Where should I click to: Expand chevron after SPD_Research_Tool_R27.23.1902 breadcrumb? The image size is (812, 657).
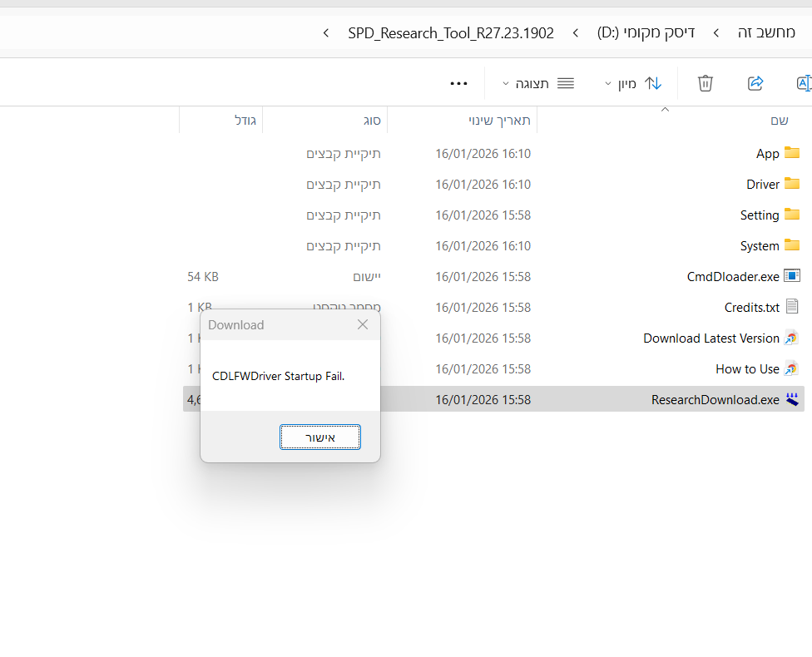(326, 33)
